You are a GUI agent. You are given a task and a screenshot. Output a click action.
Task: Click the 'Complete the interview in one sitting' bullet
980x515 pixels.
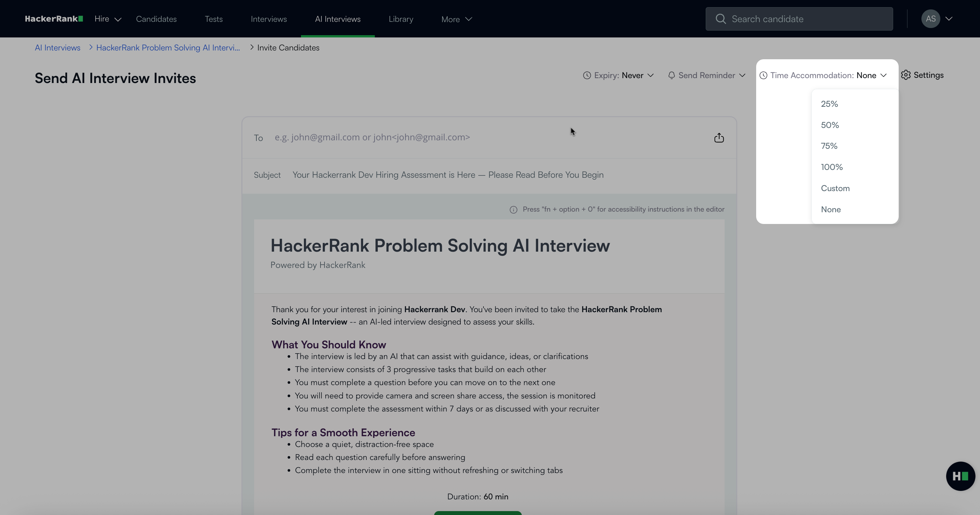click(429, 470)
